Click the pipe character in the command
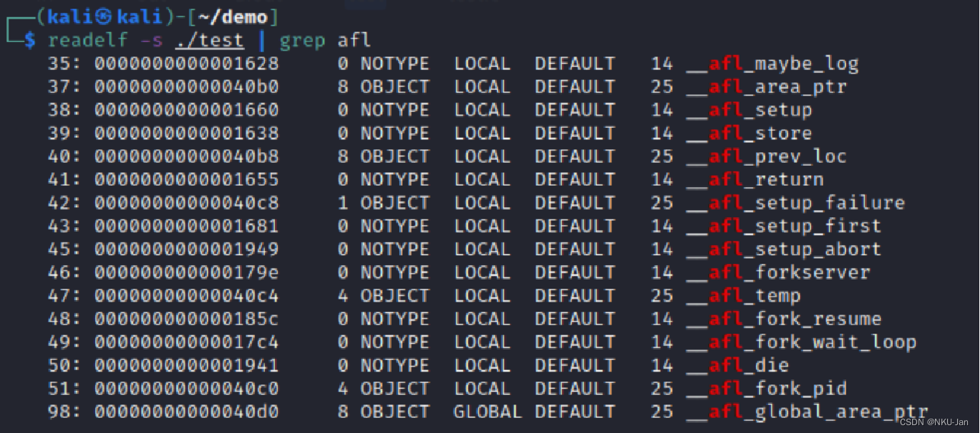This screenshot has width=980, height=433. (261, 41)
